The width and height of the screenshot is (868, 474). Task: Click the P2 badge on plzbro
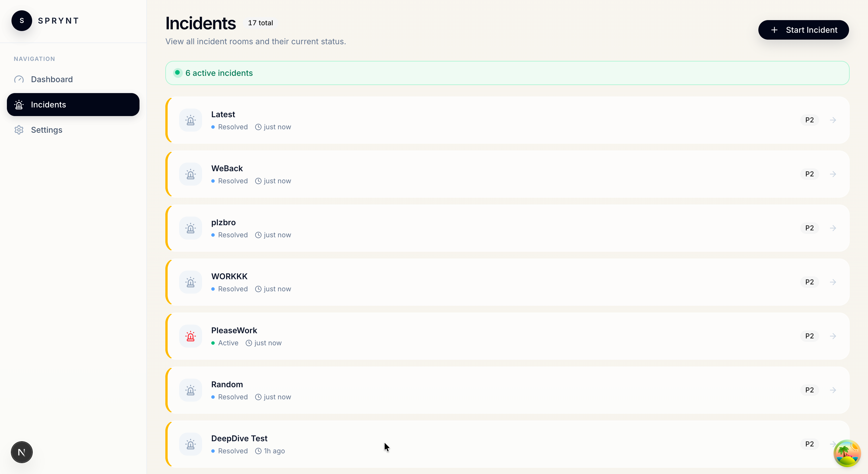(809, 228)
